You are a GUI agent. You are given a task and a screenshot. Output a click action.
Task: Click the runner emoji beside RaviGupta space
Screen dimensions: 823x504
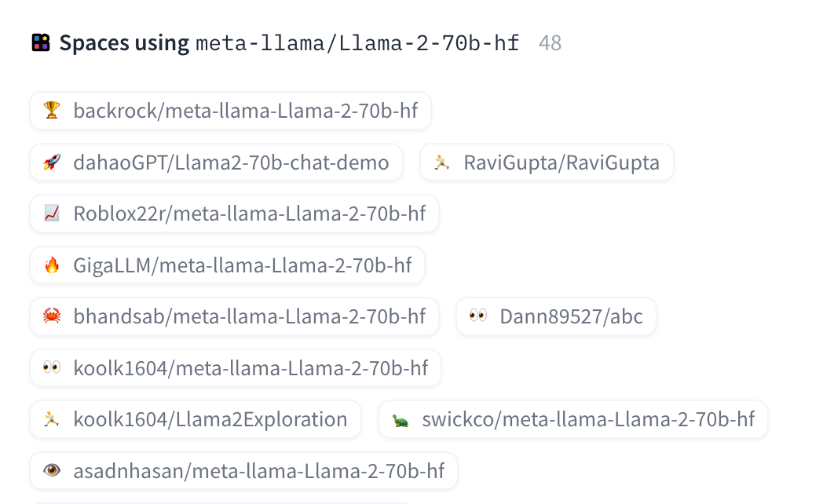coord(442,163)
